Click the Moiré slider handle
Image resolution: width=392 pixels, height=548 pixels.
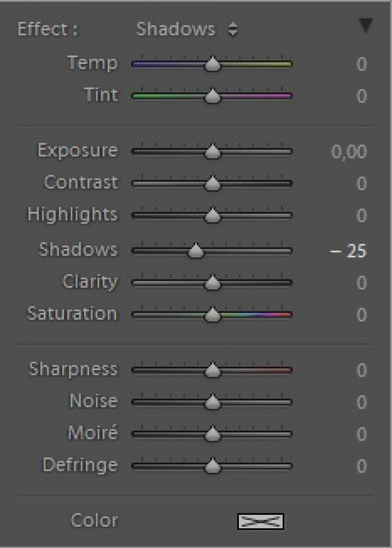pos(212,434)
